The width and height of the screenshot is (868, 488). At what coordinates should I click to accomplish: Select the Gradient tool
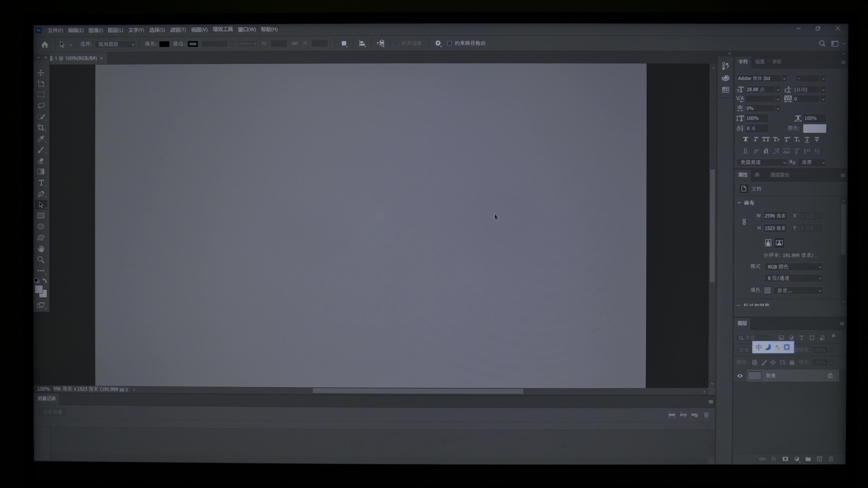click(x=41, y=172)
